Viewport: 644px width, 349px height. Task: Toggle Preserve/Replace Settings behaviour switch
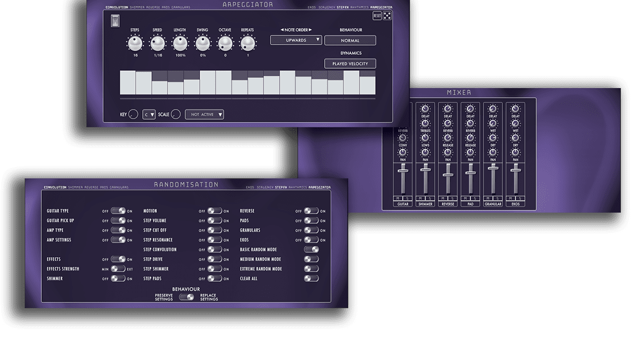click(x=187, y=297)
